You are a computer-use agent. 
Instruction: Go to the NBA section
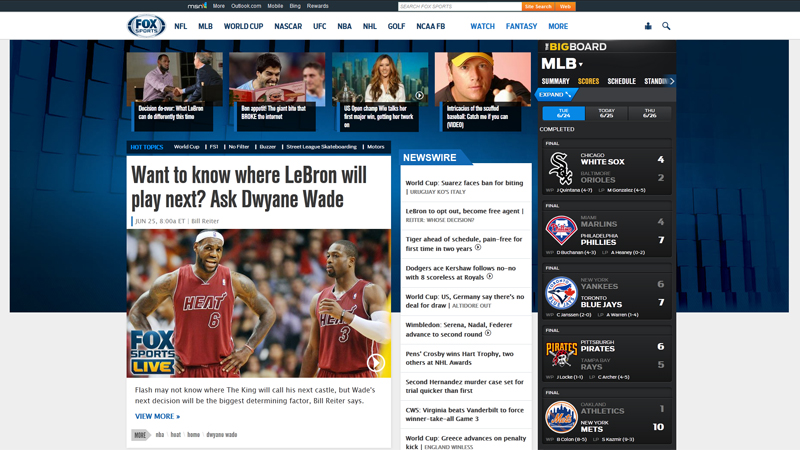coord(344,26)
